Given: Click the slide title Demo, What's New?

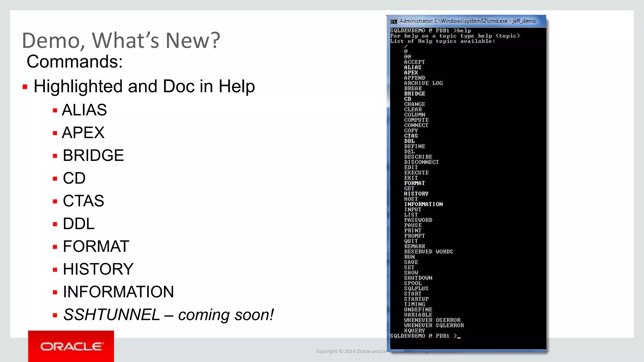Looking at the screenshot, I should (x=121, y=41).
